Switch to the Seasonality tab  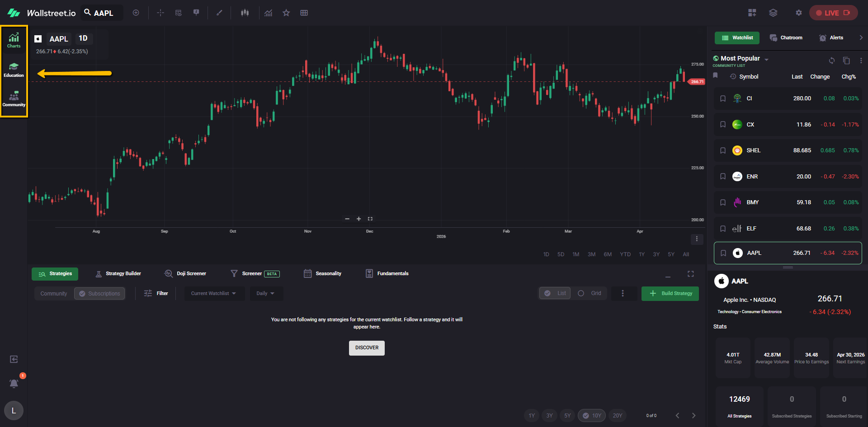pos(323,273)
